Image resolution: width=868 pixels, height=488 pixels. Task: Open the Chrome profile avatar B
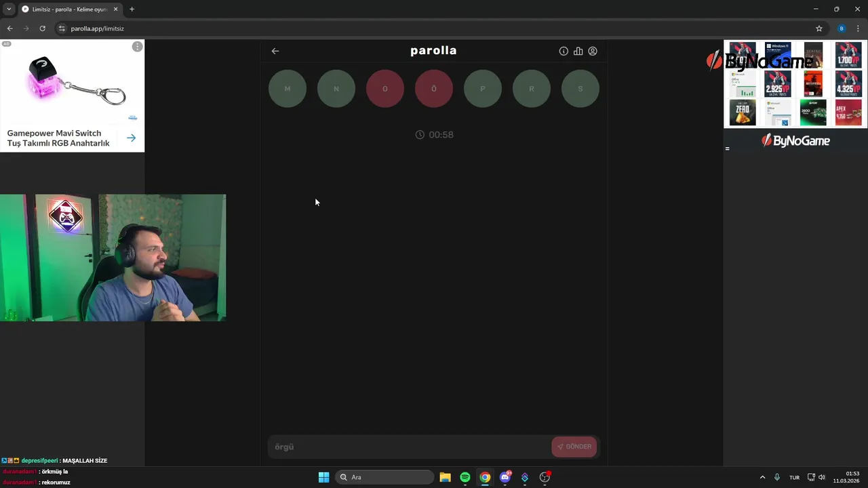point(842,28)
